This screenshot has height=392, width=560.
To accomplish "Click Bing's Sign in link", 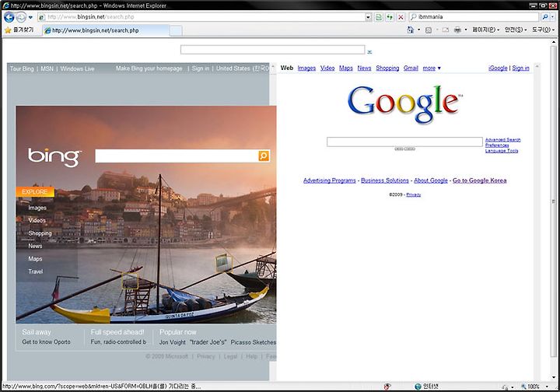I will coord(201,68).
